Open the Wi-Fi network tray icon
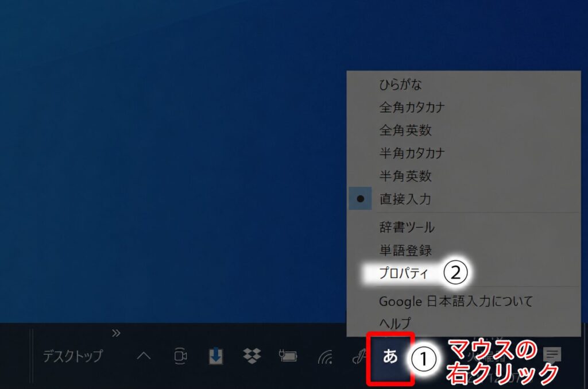The width and height of the screenshot is (588, 389). (325, 357)
